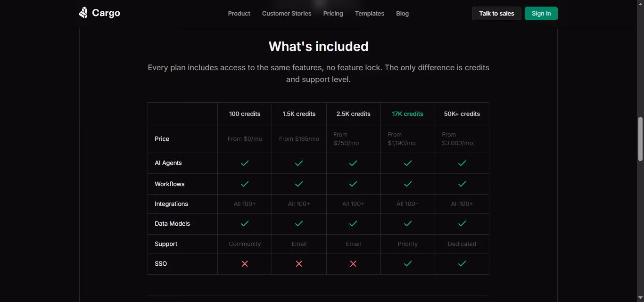644x302 pixels.
Task: Click the AI Agents row label
Action: [x=168, y=163]
